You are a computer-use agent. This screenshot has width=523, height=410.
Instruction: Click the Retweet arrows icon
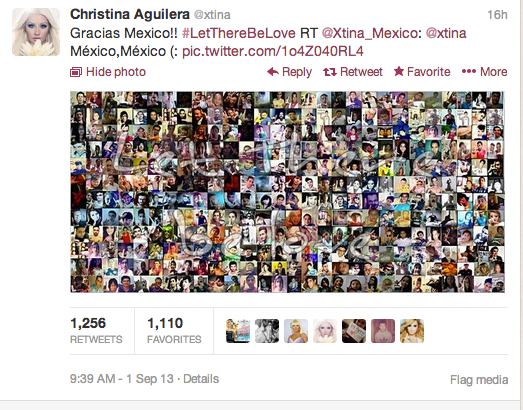pyautogui.click(x=330, y=72)
